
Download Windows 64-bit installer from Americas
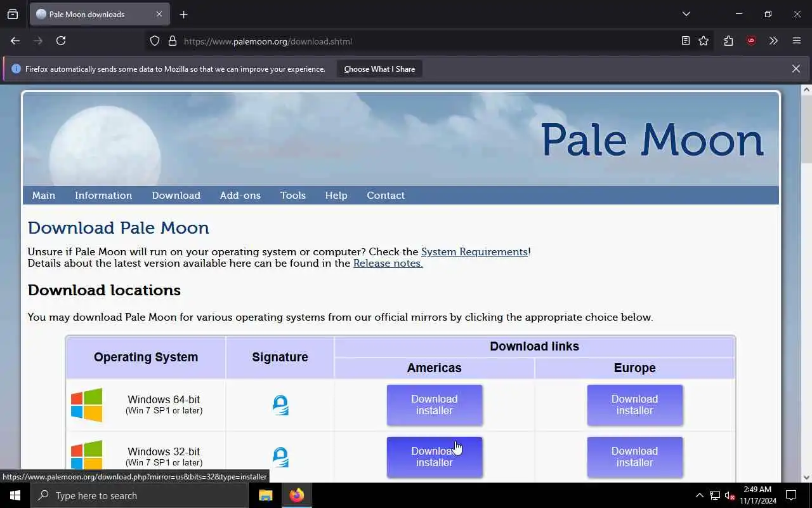click(435, 405)
